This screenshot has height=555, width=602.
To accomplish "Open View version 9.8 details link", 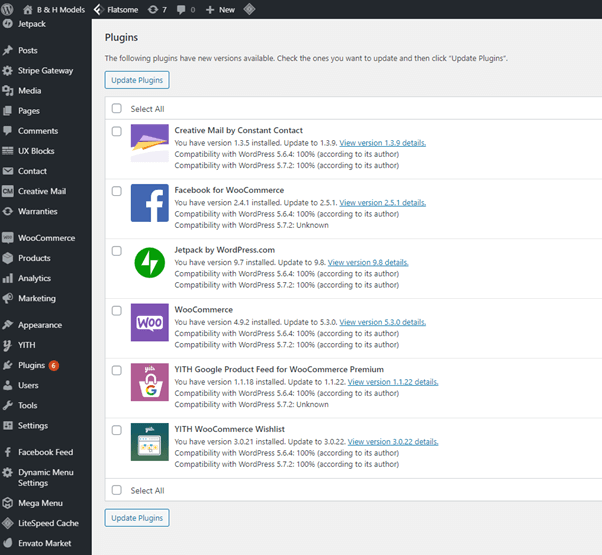I will pyautogui.click(x=368, y=263).
